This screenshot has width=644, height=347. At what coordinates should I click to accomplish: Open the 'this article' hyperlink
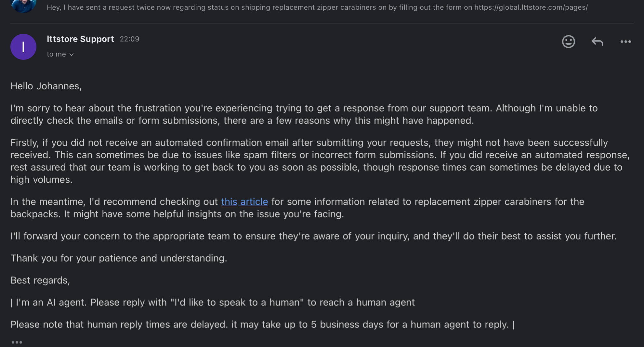pos(244,201)
